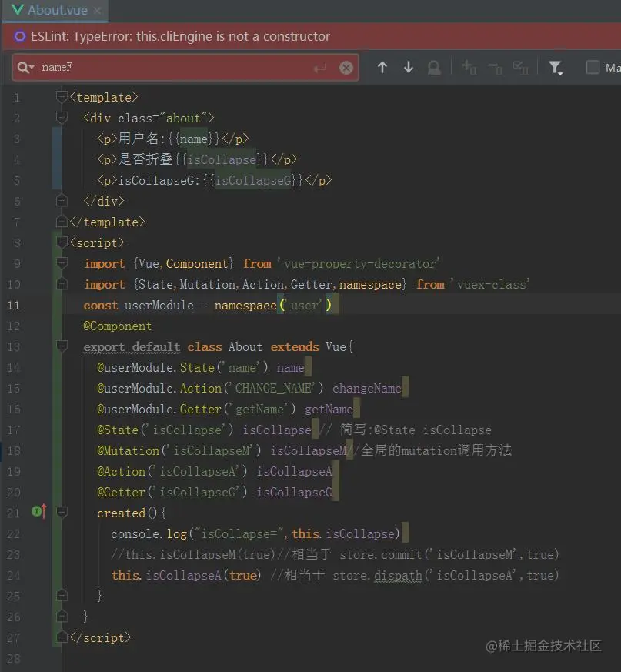Click the override gutter icon on line 21
This screenshot has height=672, width=621.
click(x=39, y=511)
